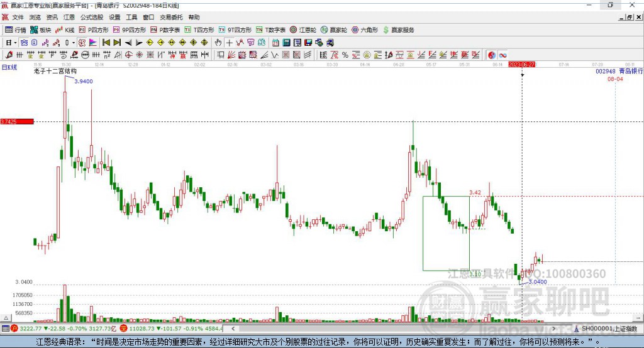Select the red Gann fan lines icon
Viewport: 644px width, 348px height.
[x=231, y=55]
